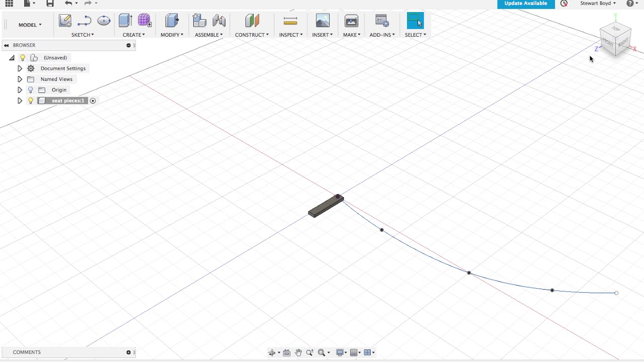Collapse the Unsaved root node
This screenshot has height=362, width=644.
(12, 58)
